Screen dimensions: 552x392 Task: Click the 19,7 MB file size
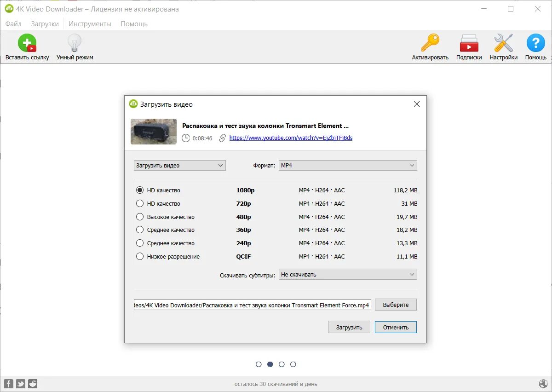coord(407,217)
